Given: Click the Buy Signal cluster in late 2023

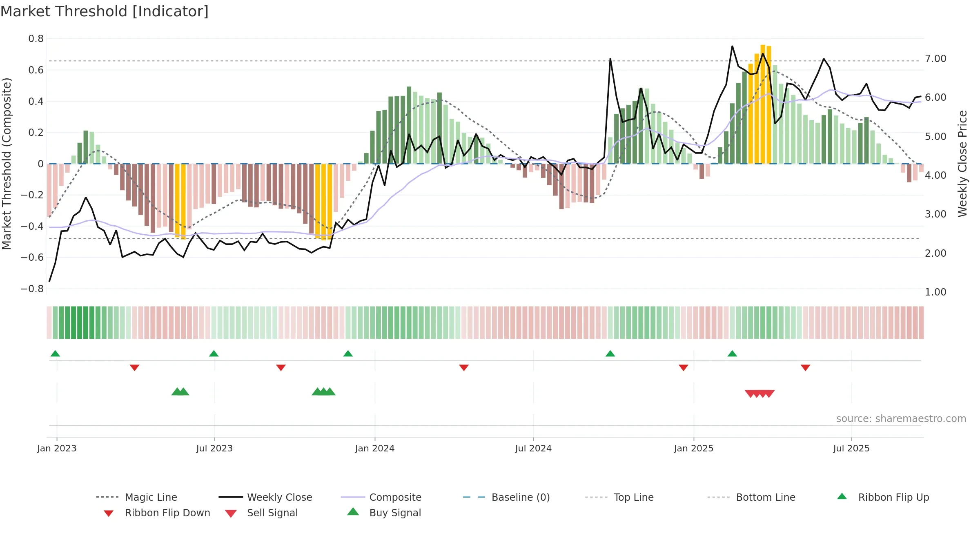Looking at the screenshot, I should click(323, 391).
